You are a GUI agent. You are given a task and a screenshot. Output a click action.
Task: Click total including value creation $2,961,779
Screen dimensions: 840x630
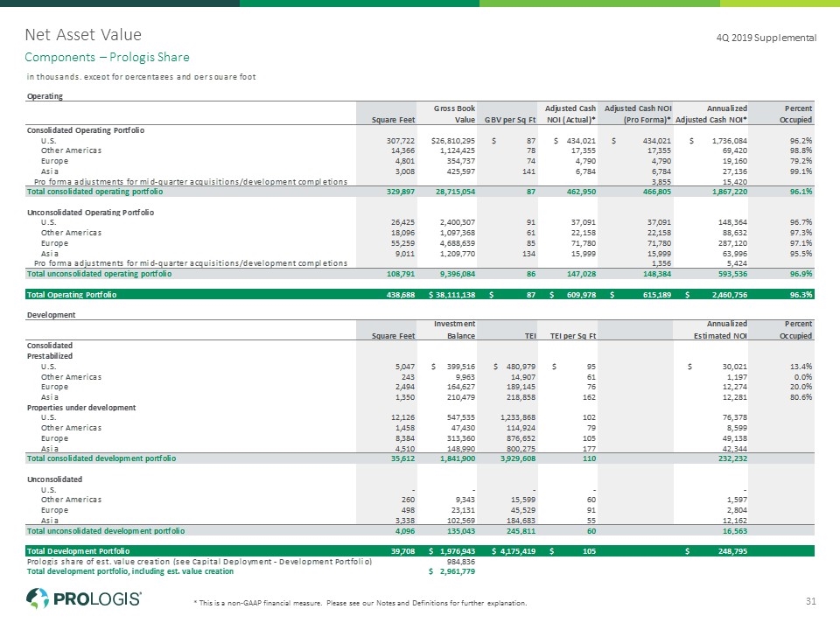click(452, 571)
